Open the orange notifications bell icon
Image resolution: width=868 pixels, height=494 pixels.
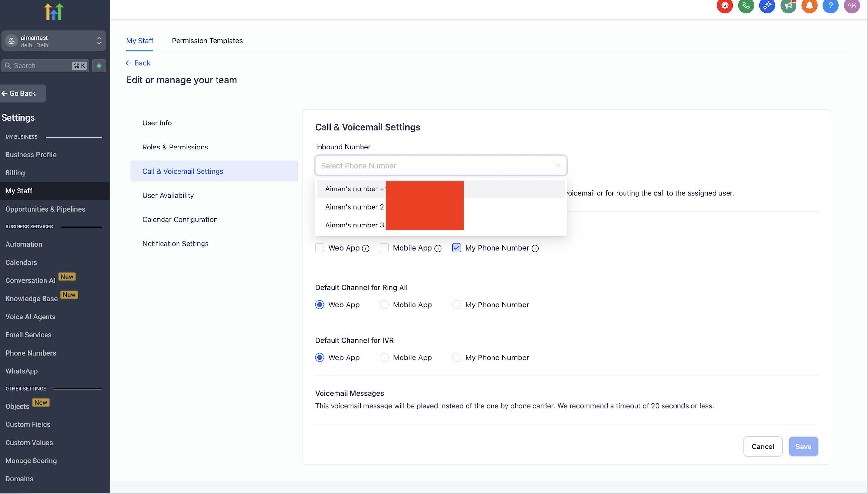click(x=809, y=6)
